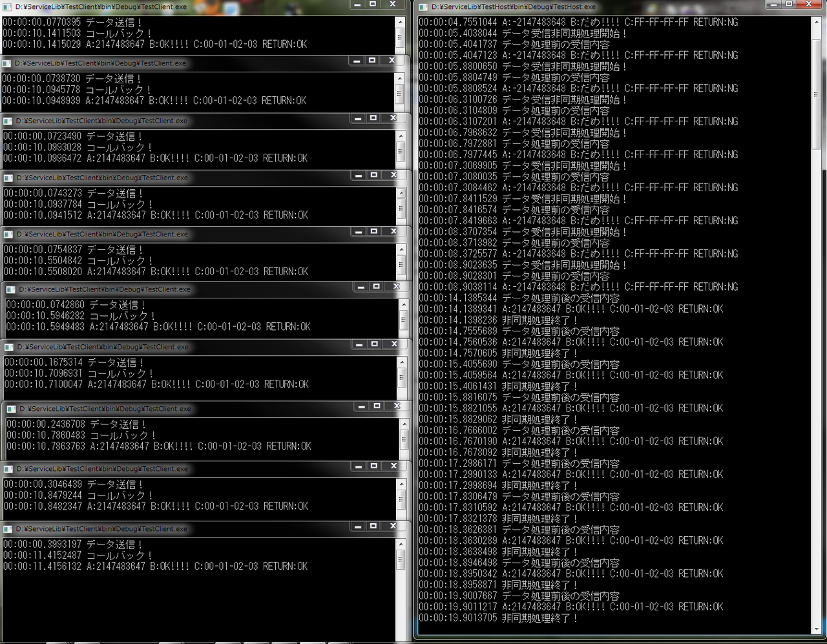Open console icon of TestClient window showing 00:00:00.0742860
The image size is (827, 644).
pyautogui.click(x=11, y=289)
